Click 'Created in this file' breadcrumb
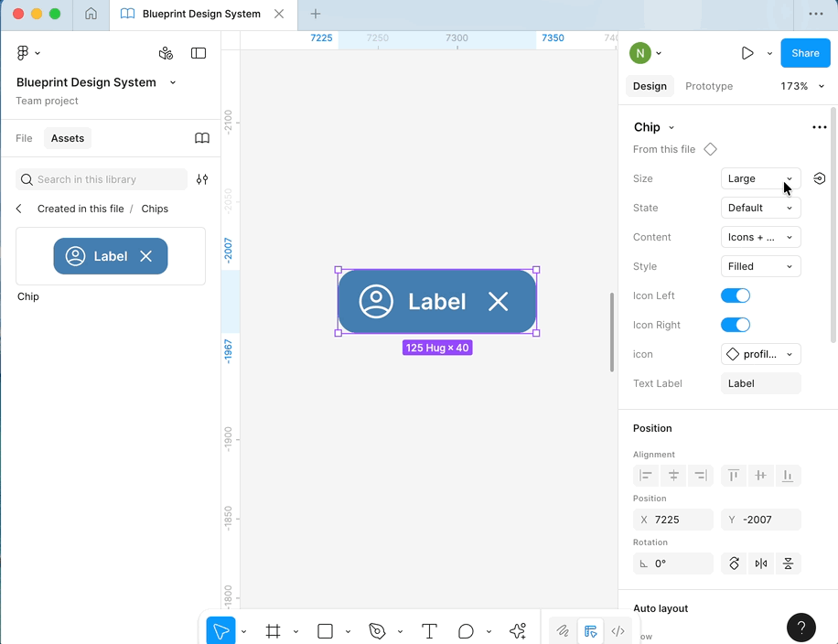This screenshot has height=644, width=838. point(81,209)
